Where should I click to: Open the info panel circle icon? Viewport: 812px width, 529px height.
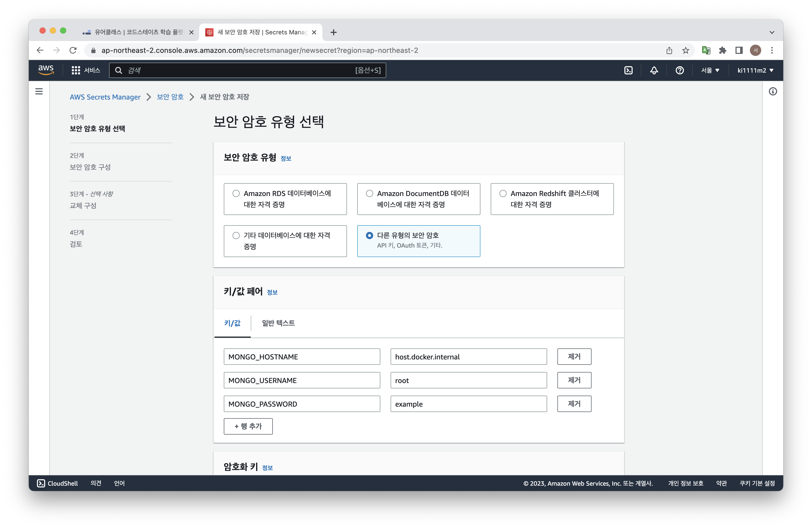tap(773, 91)
